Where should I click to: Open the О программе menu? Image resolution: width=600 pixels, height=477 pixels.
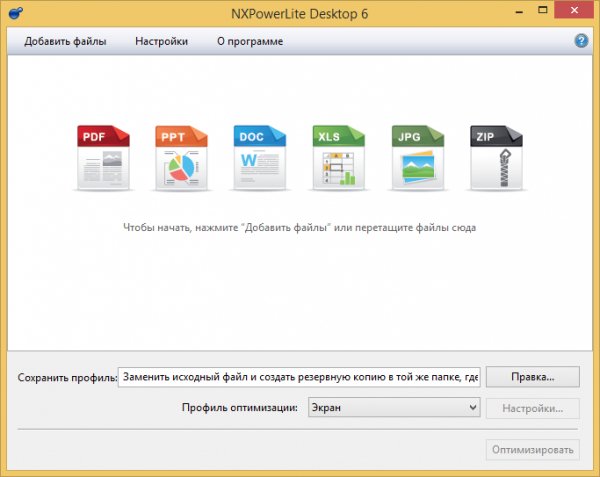pos(250,41)
